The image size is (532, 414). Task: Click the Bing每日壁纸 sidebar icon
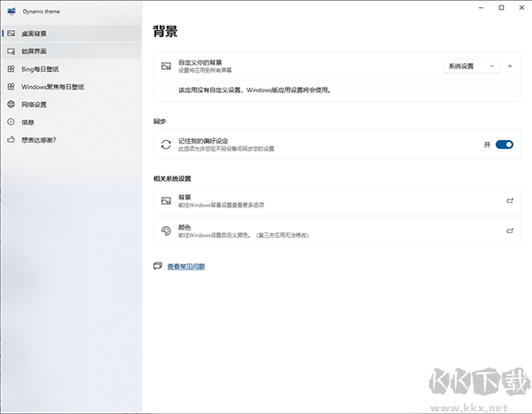pyautogui.click(x=12, y=69)
